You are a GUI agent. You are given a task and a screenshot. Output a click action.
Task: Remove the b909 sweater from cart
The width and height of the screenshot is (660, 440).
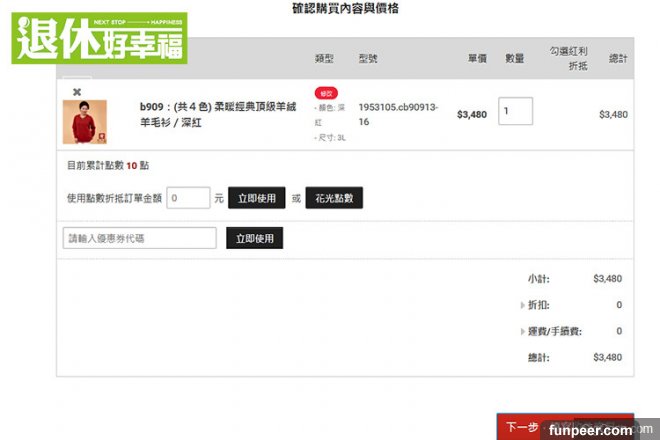(x=77, y=92)
